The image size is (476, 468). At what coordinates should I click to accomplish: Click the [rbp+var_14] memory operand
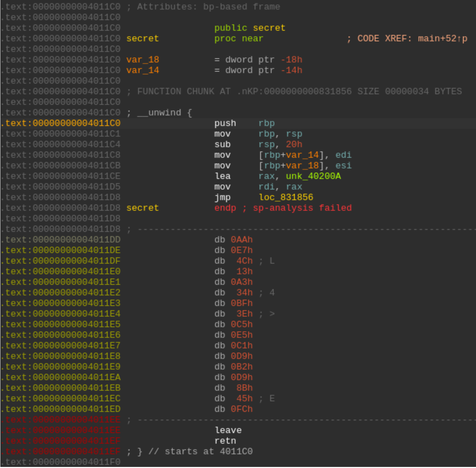[x=291, y=155]
